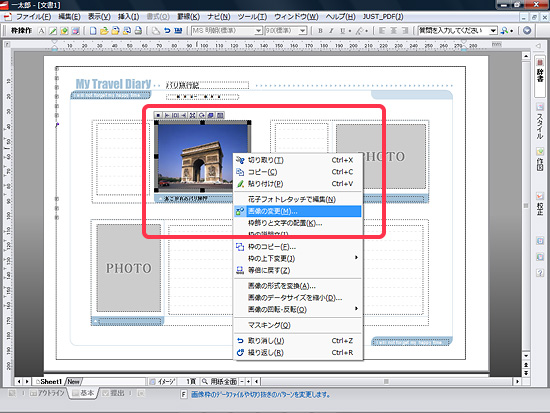Click the right-align paragraph icon
The width and height of the screenshot is (550, 413).
[405, 31]
